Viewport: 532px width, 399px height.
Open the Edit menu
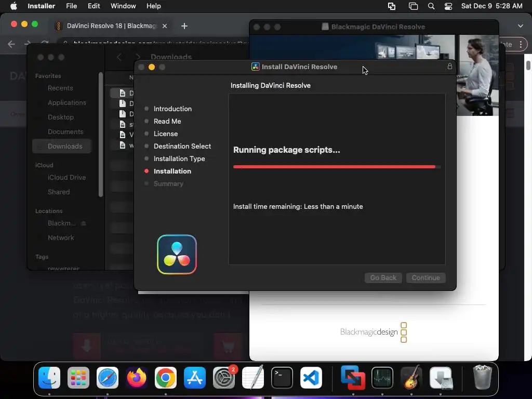pos(94,6)
